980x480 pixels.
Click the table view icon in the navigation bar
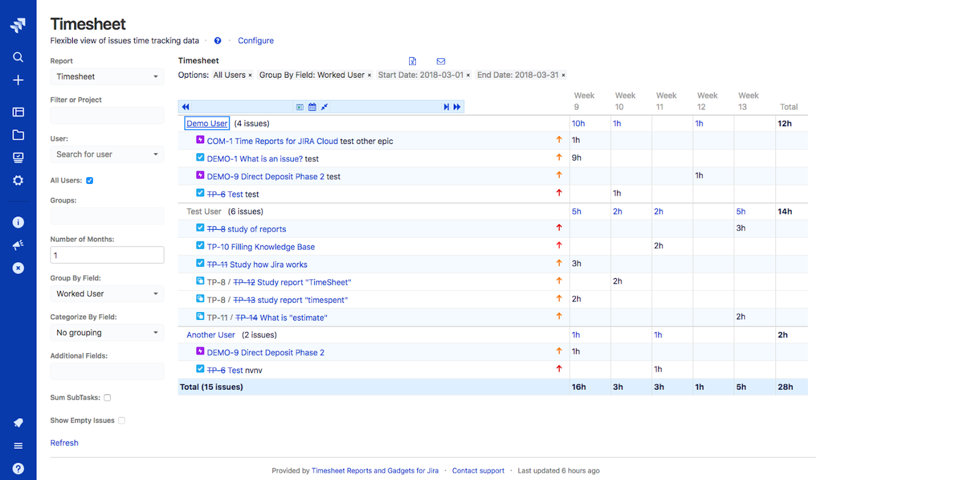coord(300,107)
